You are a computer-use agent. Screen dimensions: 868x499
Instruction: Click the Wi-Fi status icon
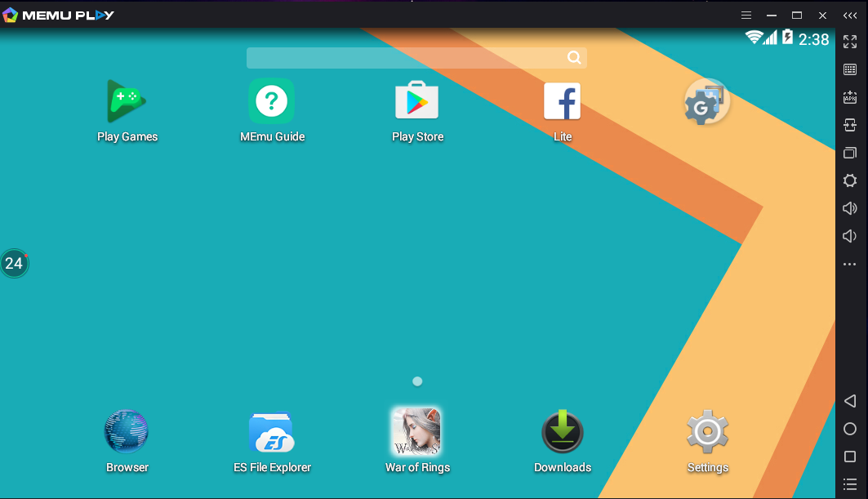[x=754, y=37]
